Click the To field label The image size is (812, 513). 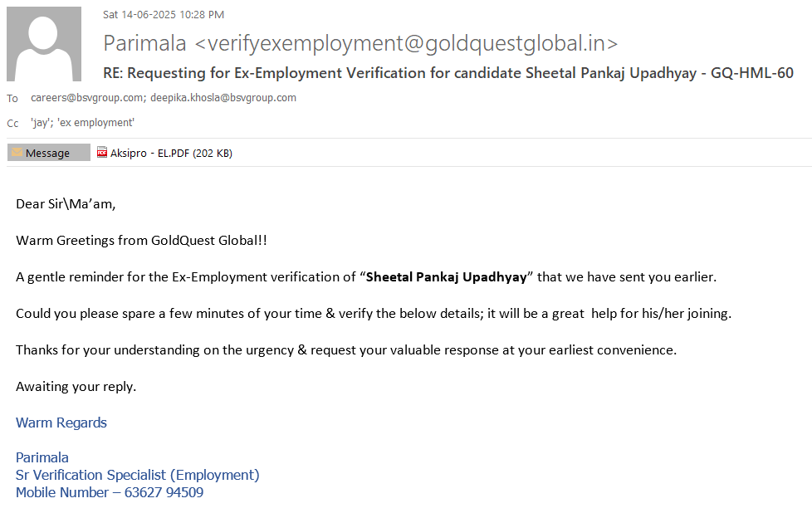pyautogui.click(x=12, y=99)
